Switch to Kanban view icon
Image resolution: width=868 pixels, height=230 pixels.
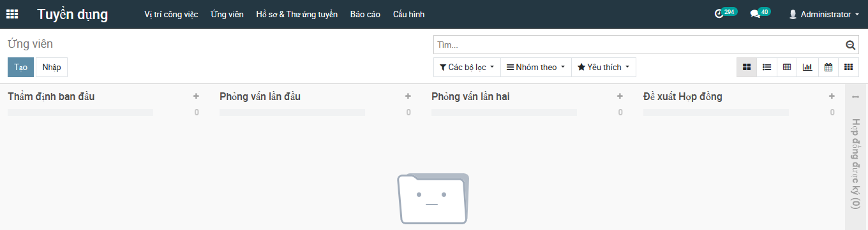pos(747,67)
